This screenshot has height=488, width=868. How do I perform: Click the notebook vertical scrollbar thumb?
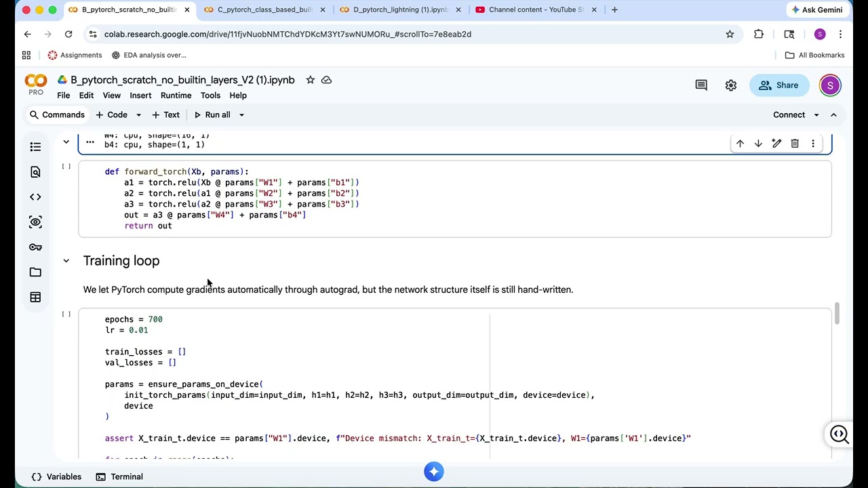point(837,313)
